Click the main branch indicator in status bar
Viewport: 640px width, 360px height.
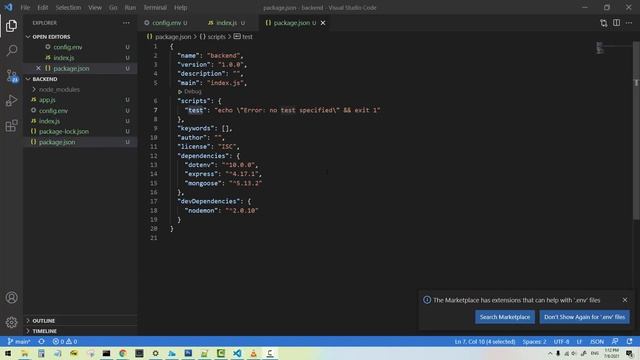(x=19, y=341)
